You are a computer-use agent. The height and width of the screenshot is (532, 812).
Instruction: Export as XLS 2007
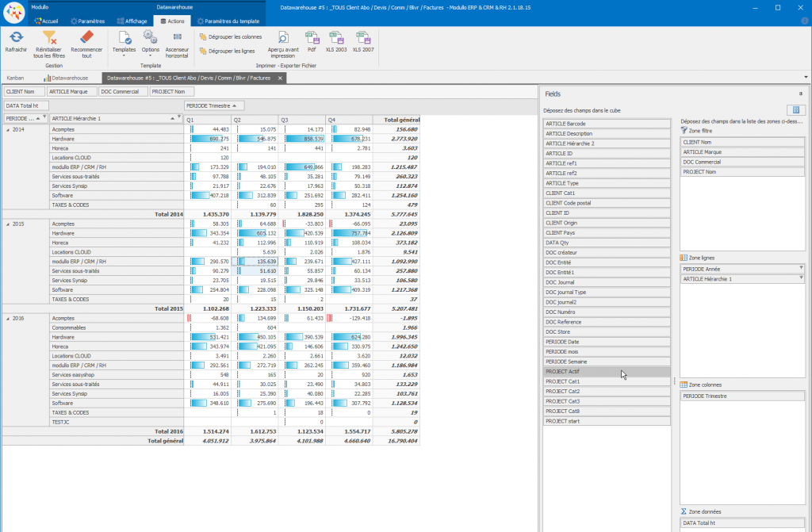coord(363,41)
